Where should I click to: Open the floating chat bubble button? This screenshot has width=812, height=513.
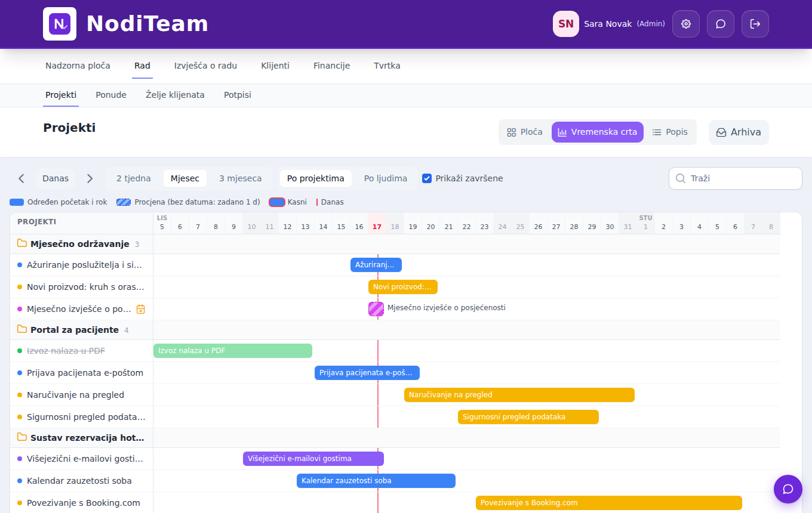point(788,489)
